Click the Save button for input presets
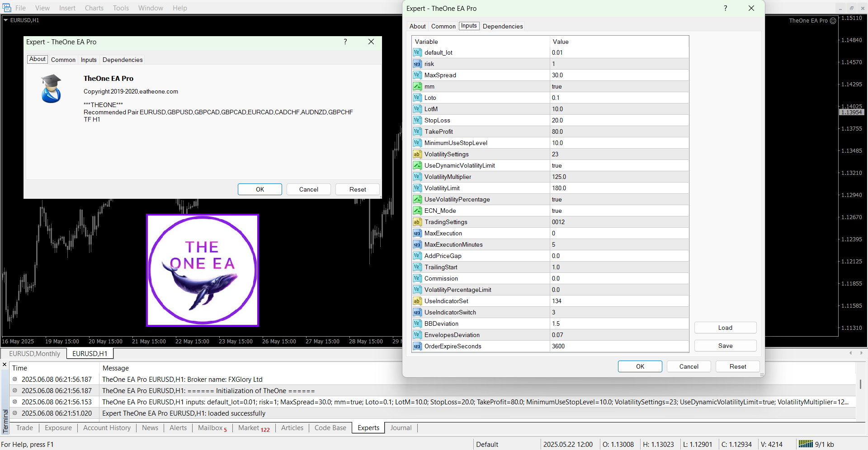The width and height of the screenshot is (868, 450). click(725, 346)
